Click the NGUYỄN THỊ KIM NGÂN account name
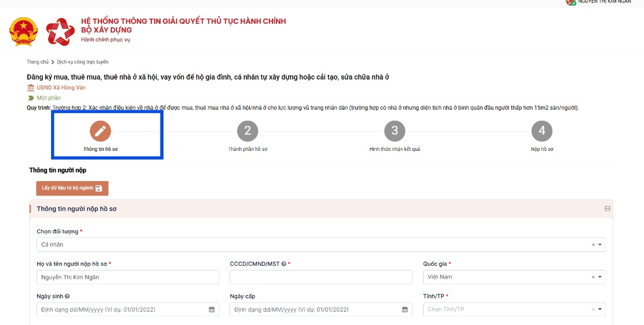The image size is (644, 325). [x=605, y=2]
